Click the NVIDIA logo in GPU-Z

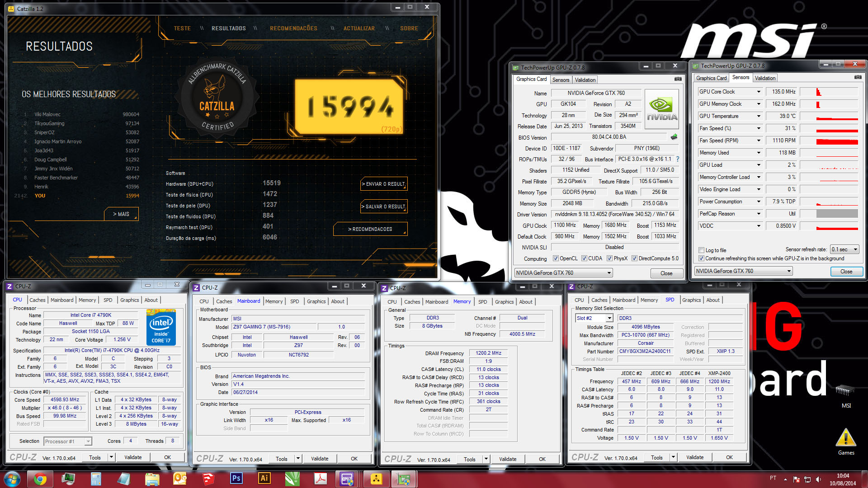(661, 109)
